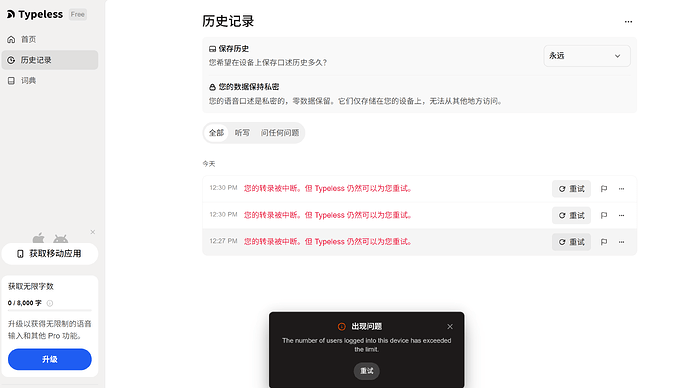
Task: Open more options for 12:27 PM entry
Action: coord(621,242)
